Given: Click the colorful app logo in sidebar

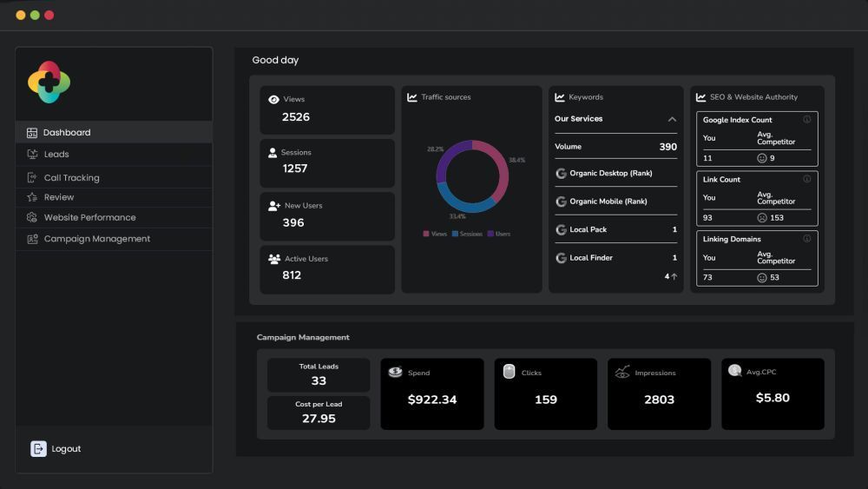Looking at the screenshot, I should (x=49, y=82).
